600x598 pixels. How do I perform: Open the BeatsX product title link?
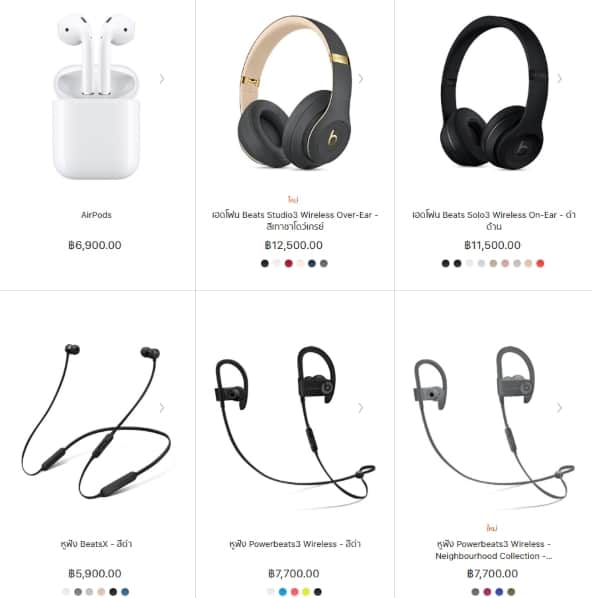[96, 544]
